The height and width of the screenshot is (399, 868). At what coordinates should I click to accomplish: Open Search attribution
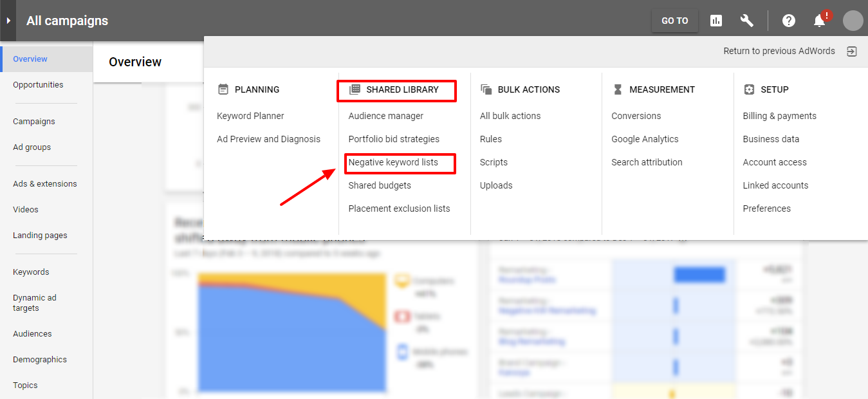(x=647, y=162)
